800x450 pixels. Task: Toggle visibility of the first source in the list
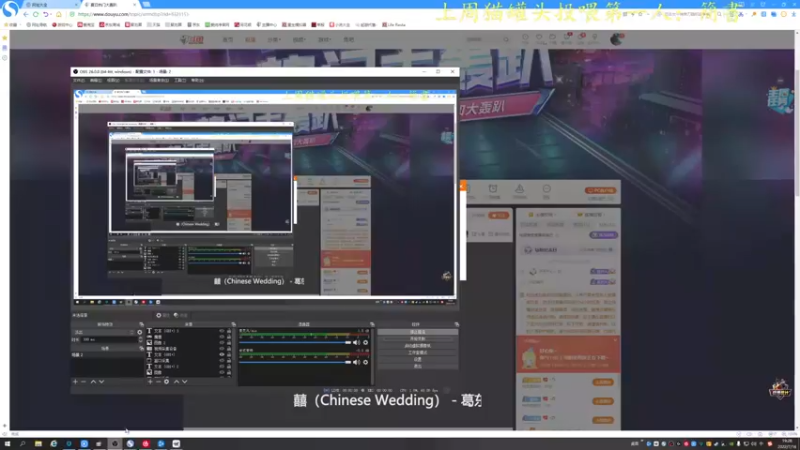click(x=221, y=331)
